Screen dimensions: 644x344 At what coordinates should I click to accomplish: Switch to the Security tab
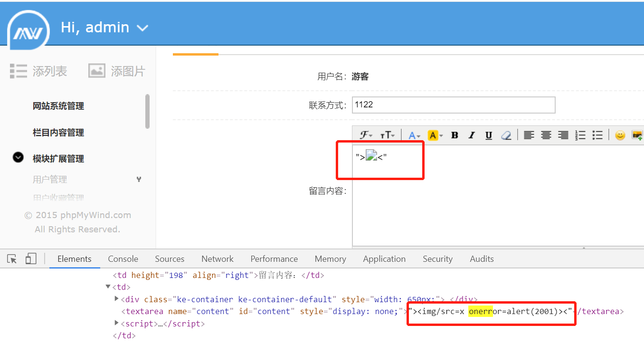[437, 259]
